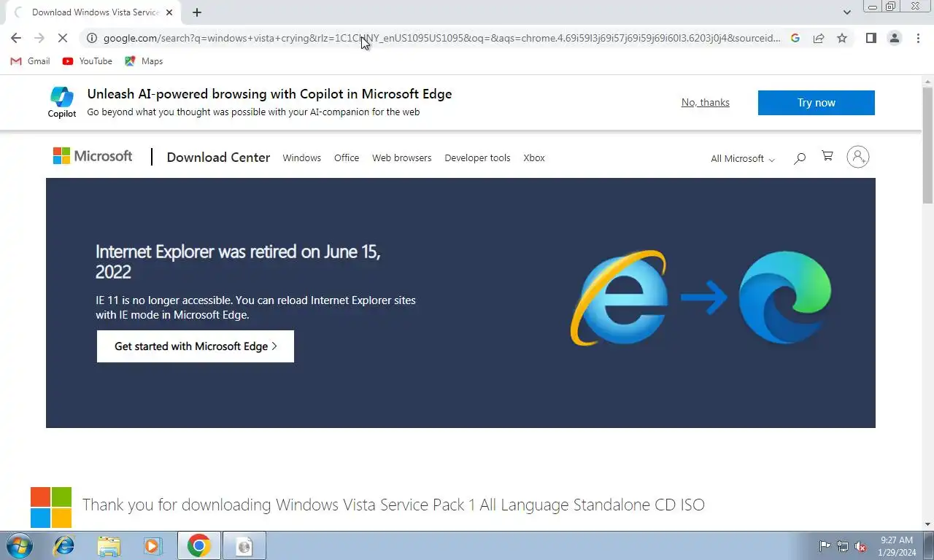This screenshot has width=934, height=560.
Task: Click the muted volume tray icon
Action: (x=860, y=545)
